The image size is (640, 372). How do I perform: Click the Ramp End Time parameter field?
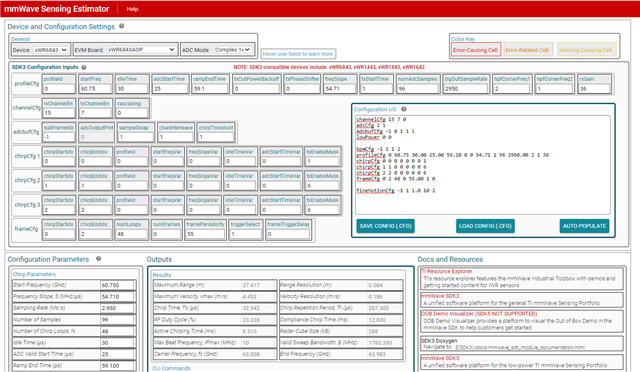coord(118,365)
